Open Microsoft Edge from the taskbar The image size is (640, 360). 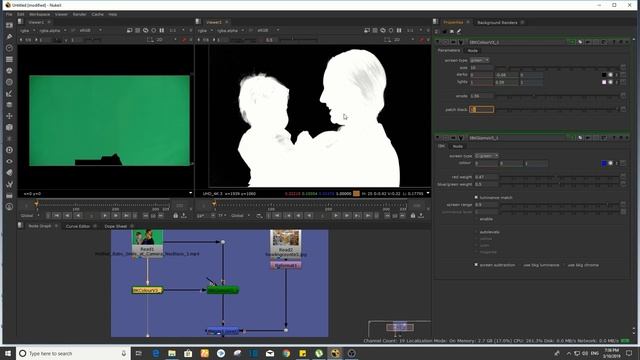(156, 353)
